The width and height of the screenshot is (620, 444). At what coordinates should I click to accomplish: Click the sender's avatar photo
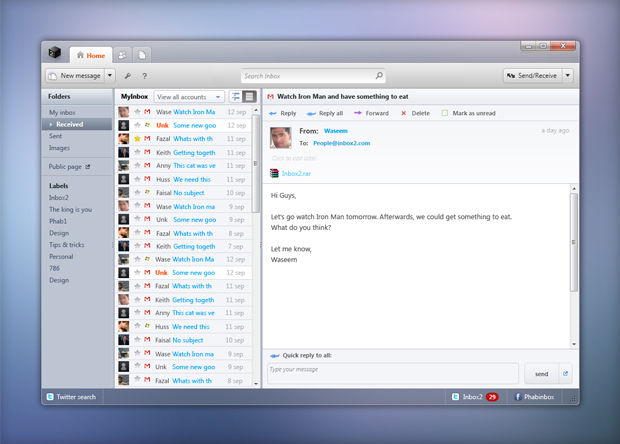281,138
